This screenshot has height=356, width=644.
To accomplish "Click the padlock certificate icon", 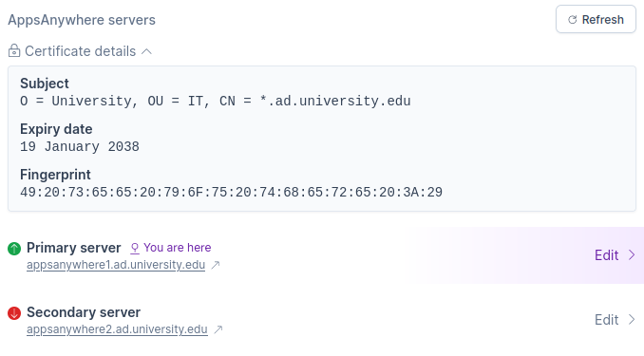I will (14, 51).
